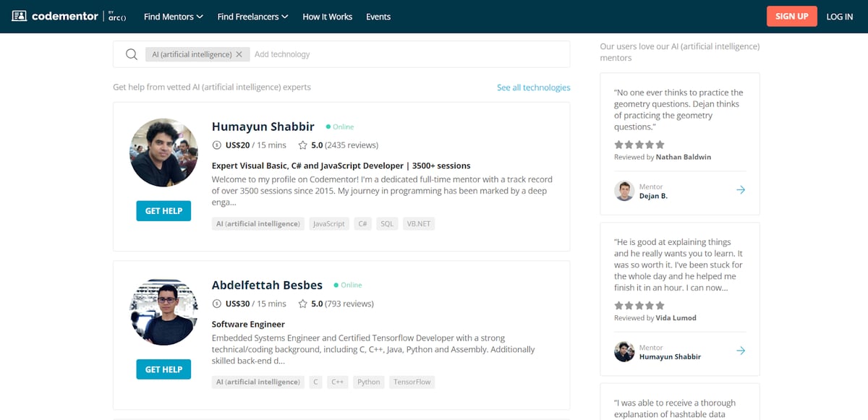Click Humayun Shabbir's small sidebar avatar

tap(624, 351)
